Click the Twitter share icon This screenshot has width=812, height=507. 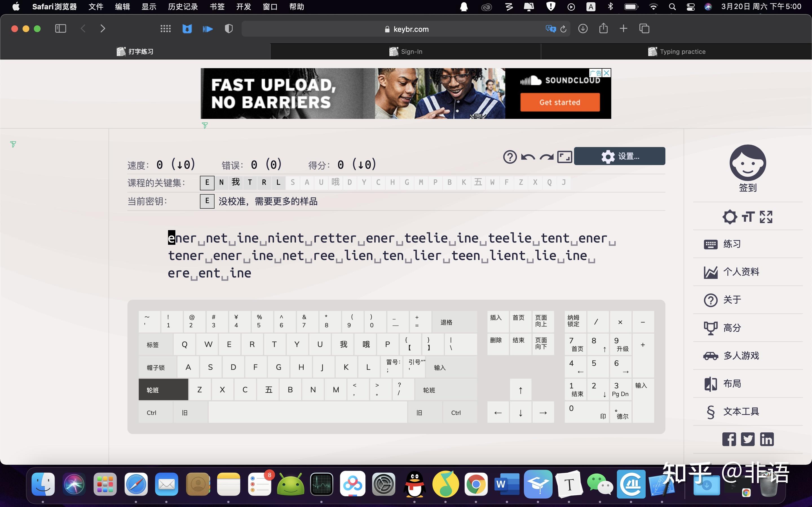(748, 439)
